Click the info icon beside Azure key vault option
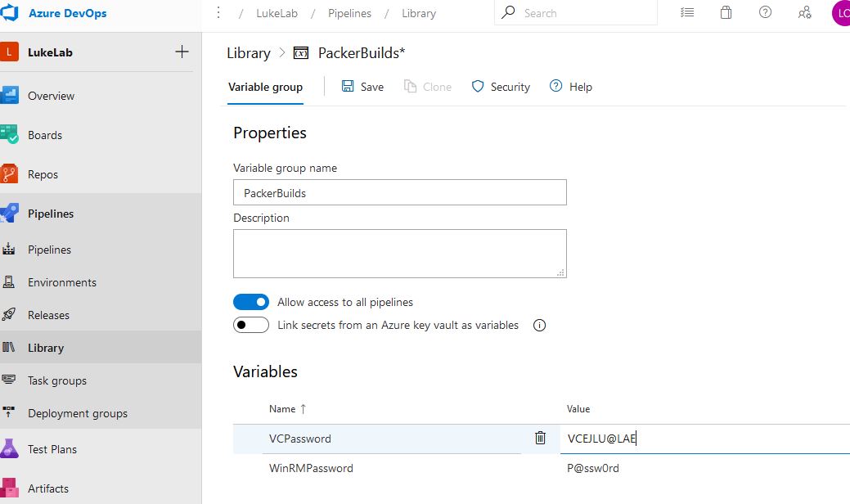Viewport: 850px width, 504px height. pyautogui.click(x=539, y=325)
